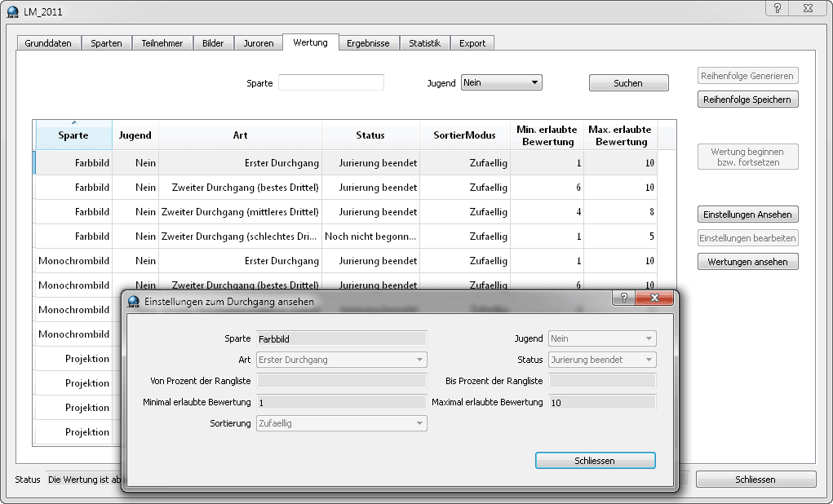The image size is (833, 504).
Task: Click the Minimal erlaubte Bewertung field
Action: click(x=342, y=402)
